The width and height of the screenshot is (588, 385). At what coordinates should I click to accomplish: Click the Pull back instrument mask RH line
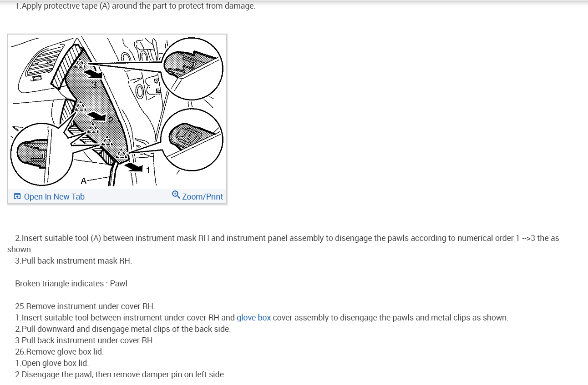click(73, 261)
